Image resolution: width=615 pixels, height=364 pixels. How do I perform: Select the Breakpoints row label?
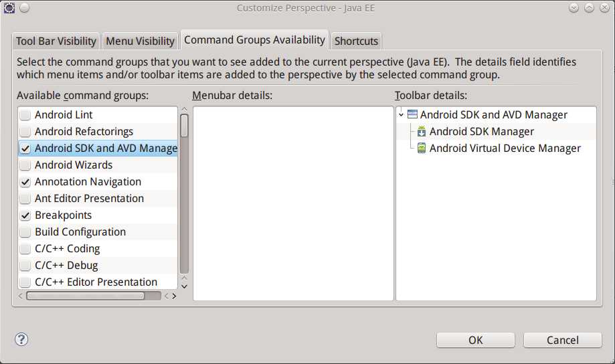click(63, 215)
